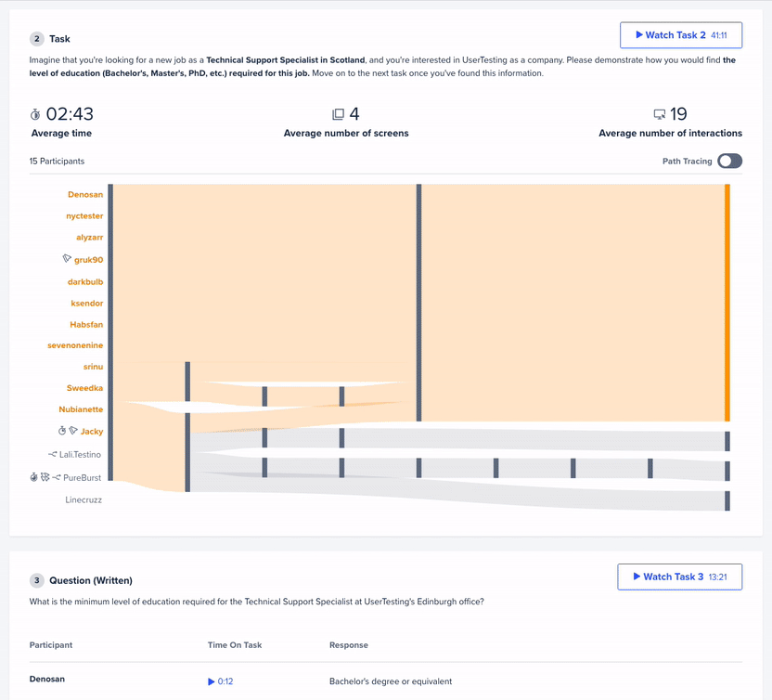This screenshot has height=700, width=772.
Task: Click the tag icon next to Jacky
Action: tap(73, 431)
